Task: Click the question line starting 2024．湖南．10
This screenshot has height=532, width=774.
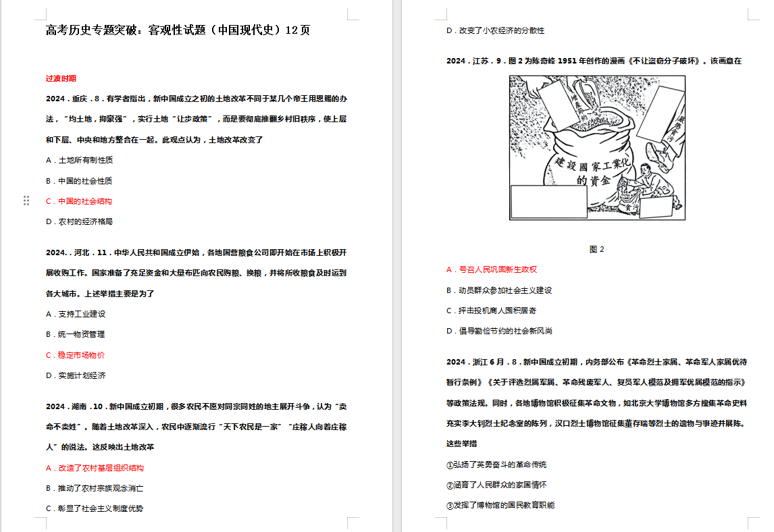Action: [197, 406]
